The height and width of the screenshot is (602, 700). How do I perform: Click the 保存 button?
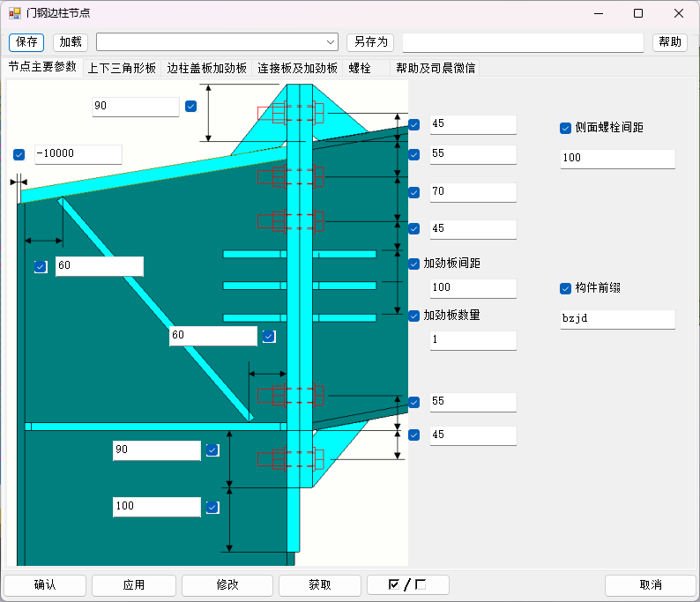point(26,42)
